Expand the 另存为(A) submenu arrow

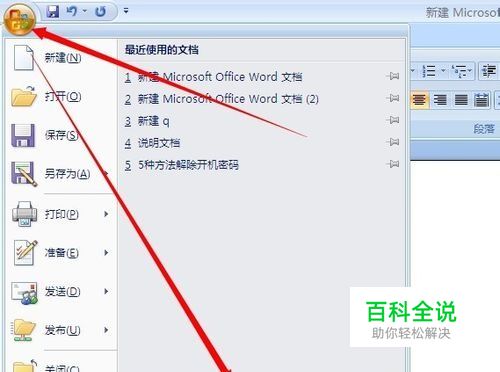tap(106, 174)
